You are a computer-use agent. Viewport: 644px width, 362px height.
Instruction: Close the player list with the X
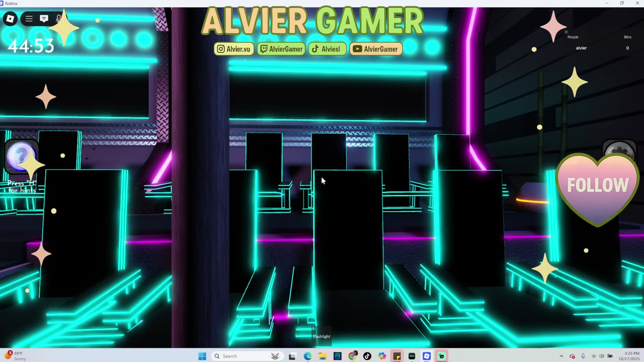tap(566, 32)
